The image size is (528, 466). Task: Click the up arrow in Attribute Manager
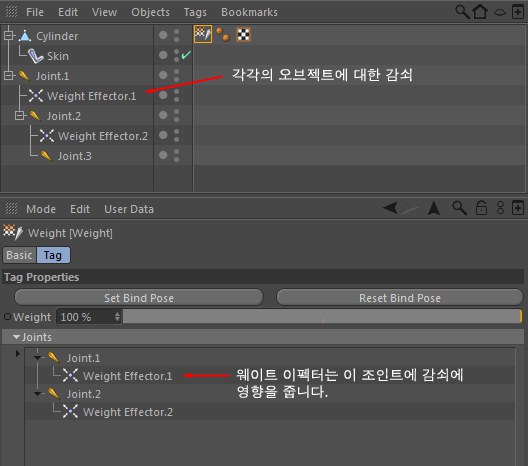(x=434, y=208)
